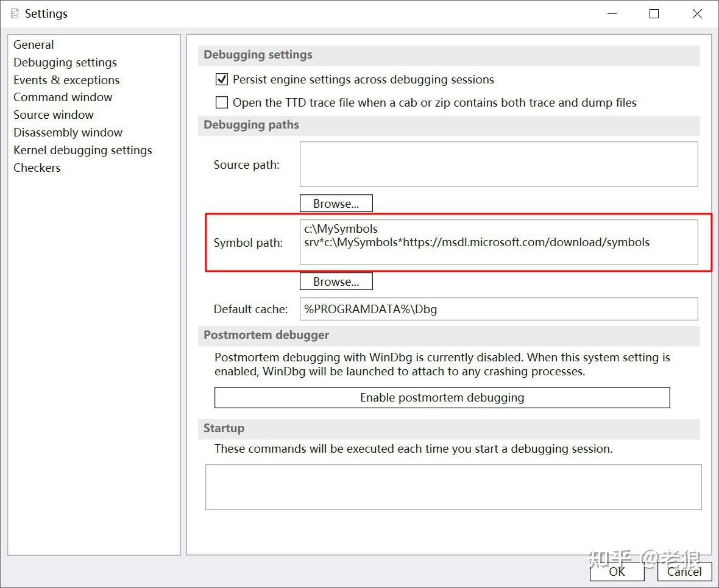The height and width of the screenshot is (588, 719).
Task: Select Debugging settings in the left panel
Action: point(65,62)
